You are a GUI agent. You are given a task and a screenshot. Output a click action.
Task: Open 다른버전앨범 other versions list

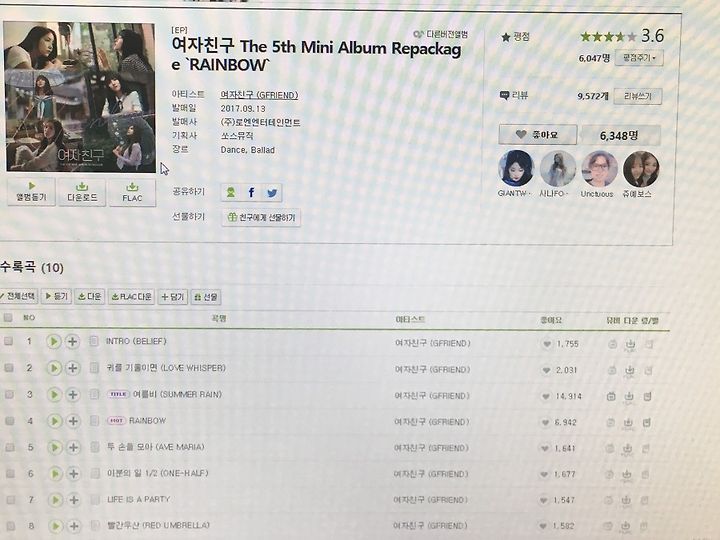(441, 34)
